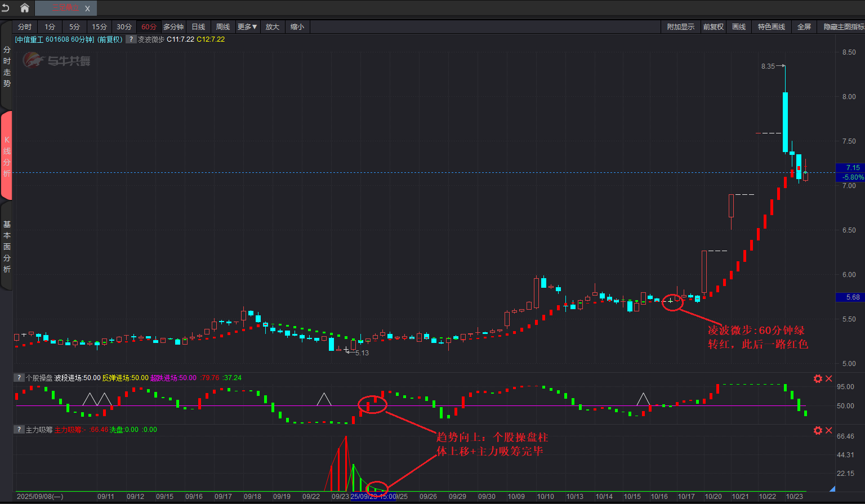Image resolution: width=865 pixels, height=504 pixels.
Task: Toggle 全屏 fullscreen mode
Action: (804, 27)
